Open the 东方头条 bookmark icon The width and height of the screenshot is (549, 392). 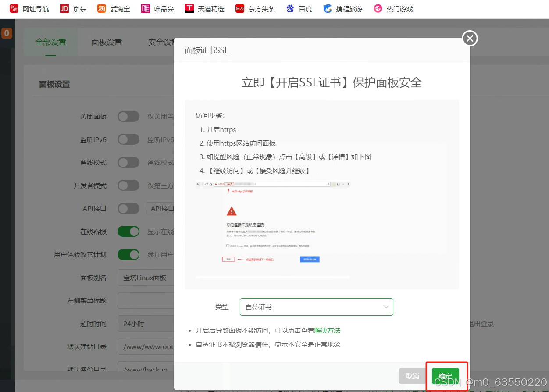240,9
